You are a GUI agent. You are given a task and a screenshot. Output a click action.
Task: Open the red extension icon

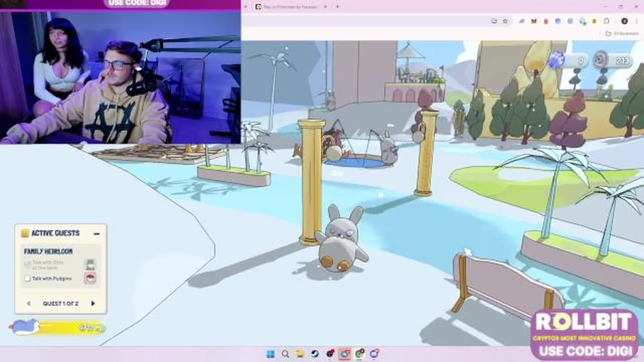click(546, 21)
